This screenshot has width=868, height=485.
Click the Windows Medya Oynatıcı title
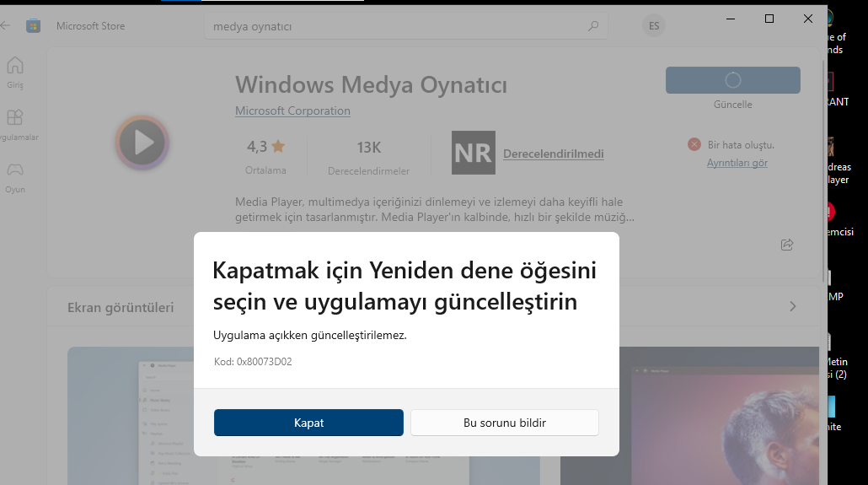pos(371,85)
